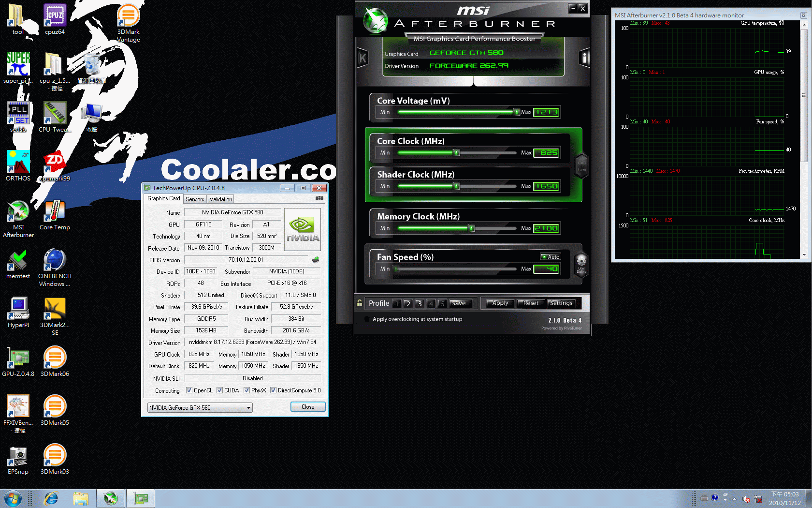The width and height of the screenshot is (812, 508).
Task: Click the Afterburner Kombustor K icon
Action: click(362, 59)
